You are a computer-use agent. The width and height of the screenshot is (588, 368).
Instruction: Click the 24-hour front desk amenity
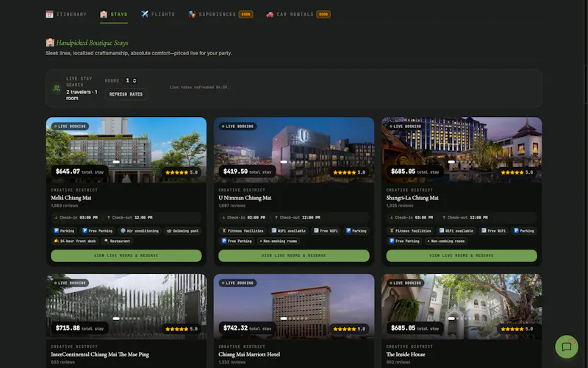point(75,241)
